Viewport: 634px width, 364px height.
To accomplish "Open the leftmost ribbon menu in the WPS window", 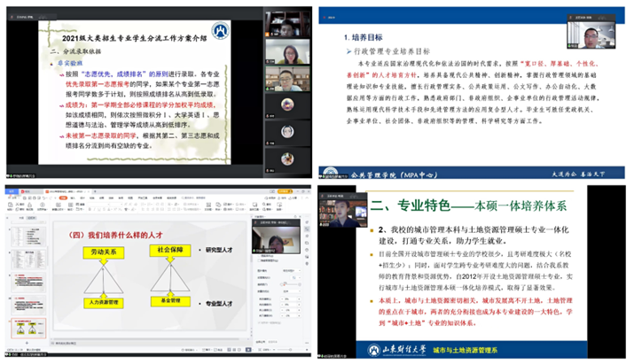I will pyautogui.click(x=11, y=197).
